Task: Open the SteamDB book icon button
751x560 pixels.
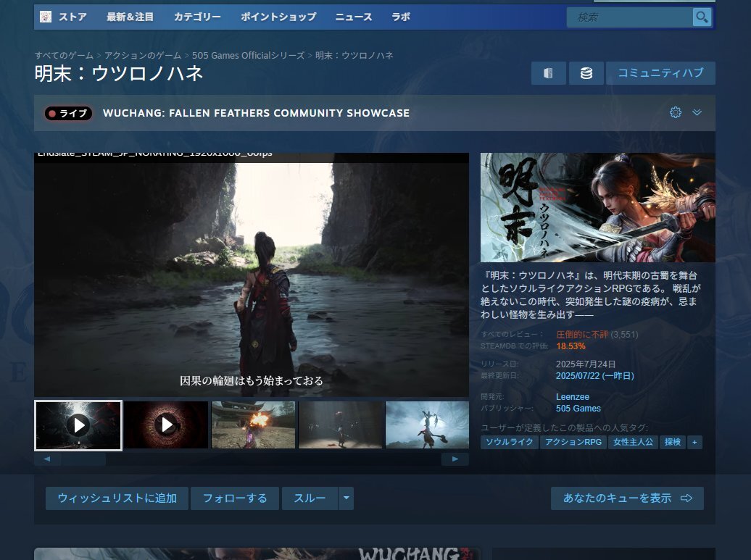Action: (549, 72)
